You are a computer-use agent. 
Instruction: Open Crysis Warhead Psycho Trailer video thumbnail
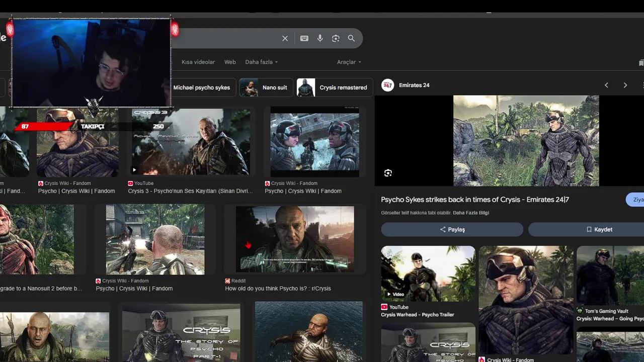[428, 273]
